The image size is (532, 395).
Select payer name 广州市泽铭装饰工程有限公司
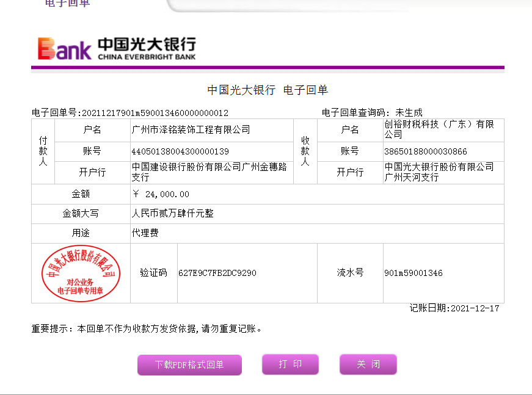click(x=191, y=129)
